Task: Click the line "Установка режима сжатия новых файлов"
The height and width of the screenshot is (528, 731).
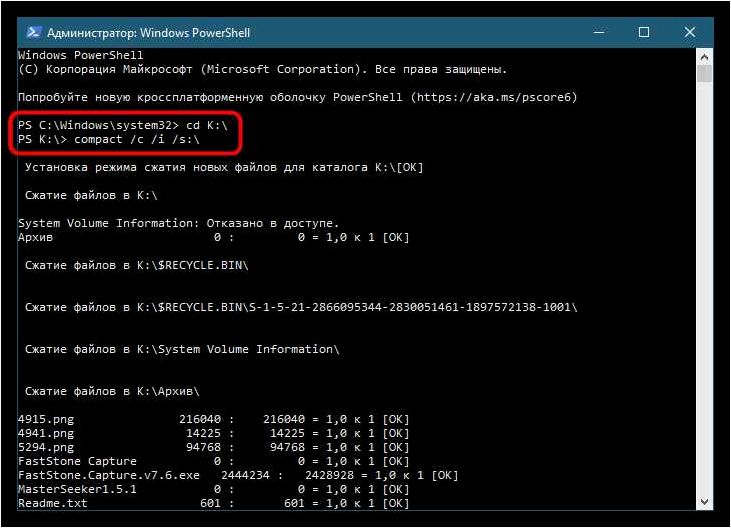Action: (224, 167)
